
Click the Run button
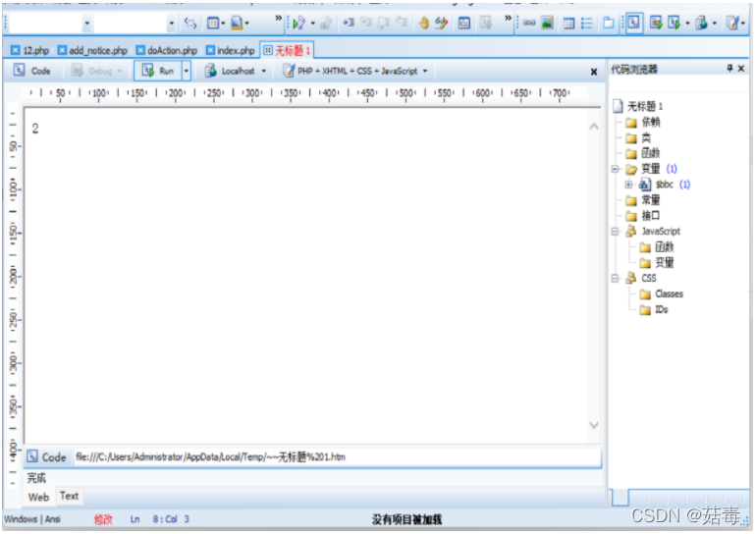(158, 71)
